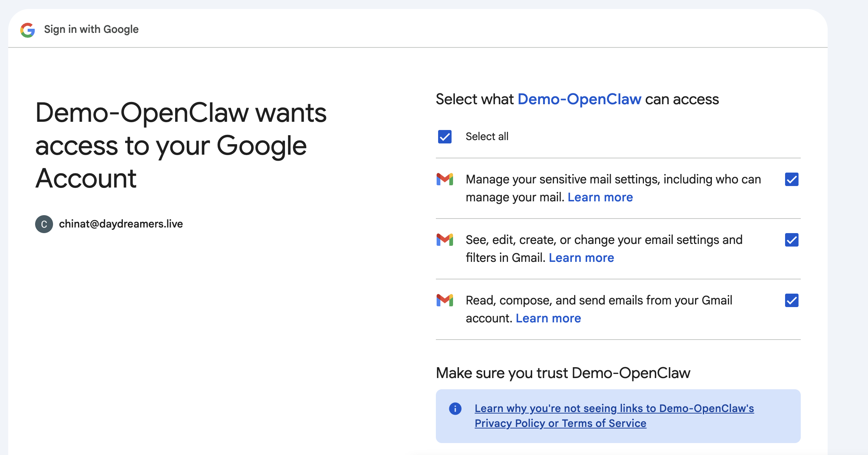Click Learn more for Gmail send permission
This screenshot has width=868, height=455.
(548, 318)
